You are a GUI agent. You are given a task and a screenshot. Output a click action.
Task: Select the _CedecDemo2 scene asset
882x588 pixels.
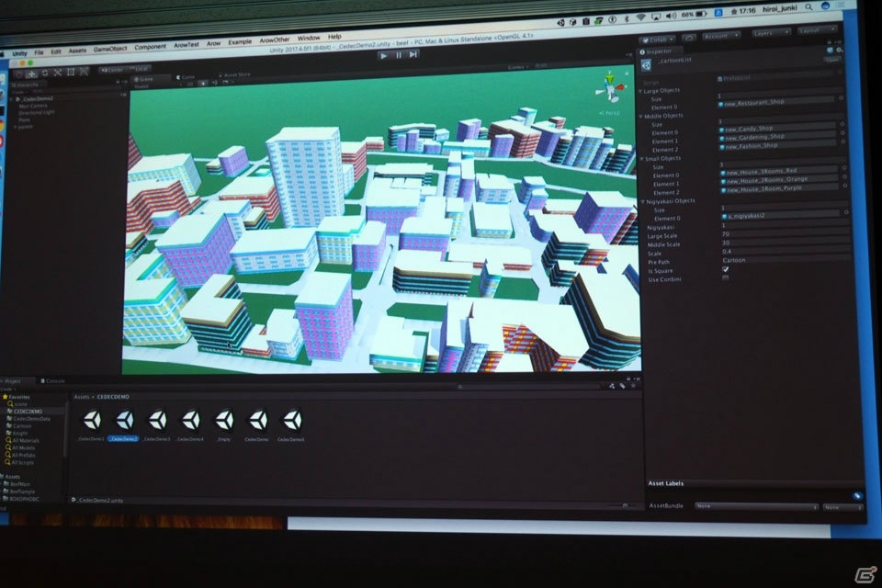point(124,424)
